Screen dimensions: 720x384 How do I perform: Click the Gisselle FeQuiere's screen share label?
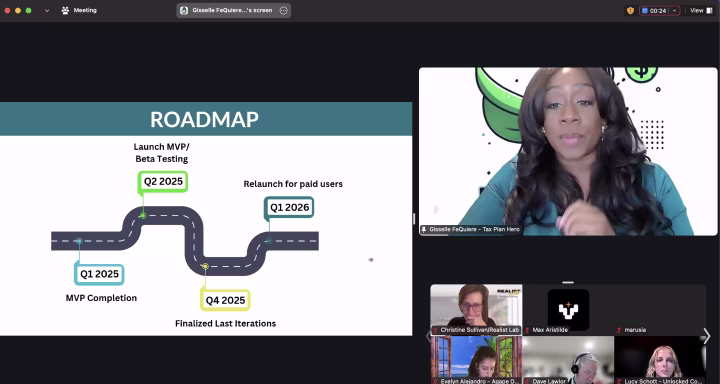point(232,10)
